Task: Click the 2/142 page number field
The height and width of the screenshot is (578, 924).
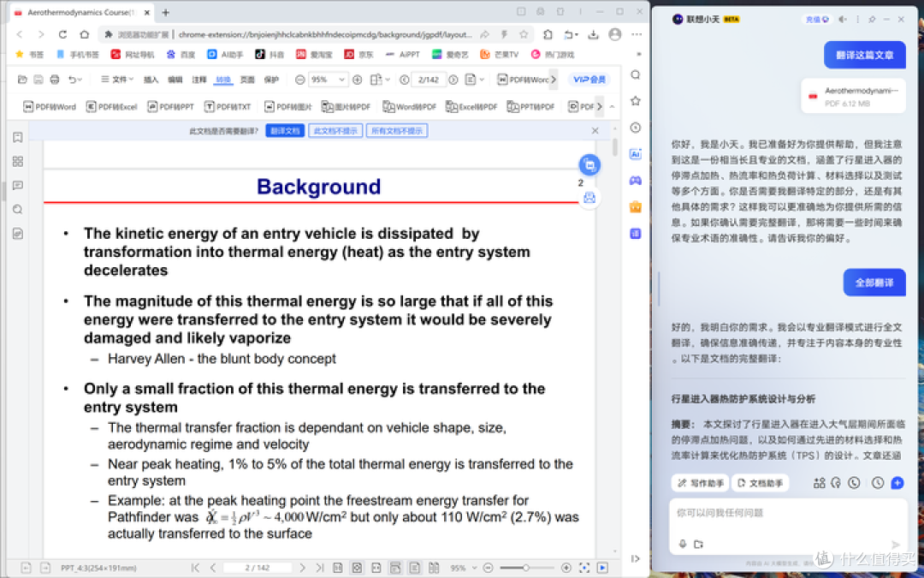Action: [x=429, y=80]
